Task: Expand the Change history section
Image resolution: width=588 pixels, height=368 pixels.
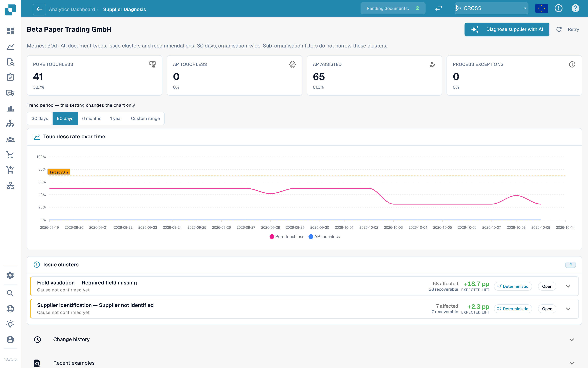Action: [572, 339]
